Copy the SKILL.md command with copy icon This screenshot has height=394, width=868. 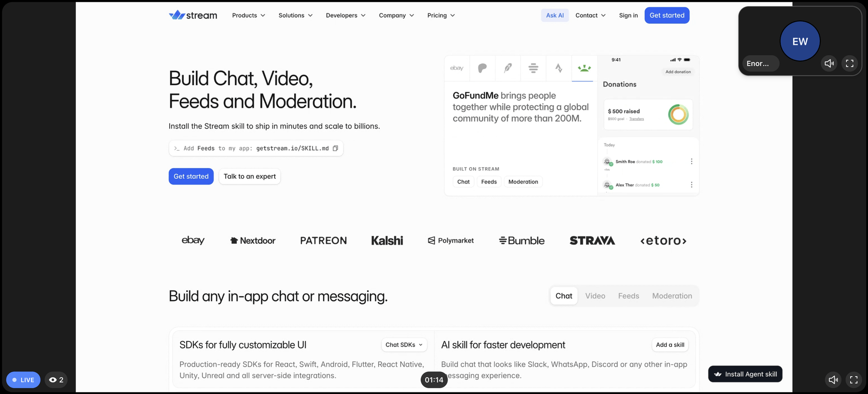(335, 148)
